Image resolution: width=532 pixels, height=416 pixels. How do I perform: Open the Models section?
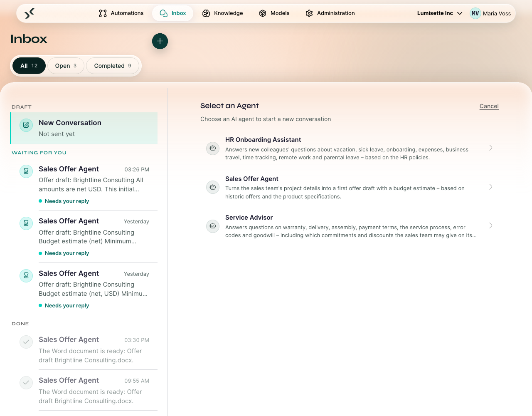tap(274, 13)
